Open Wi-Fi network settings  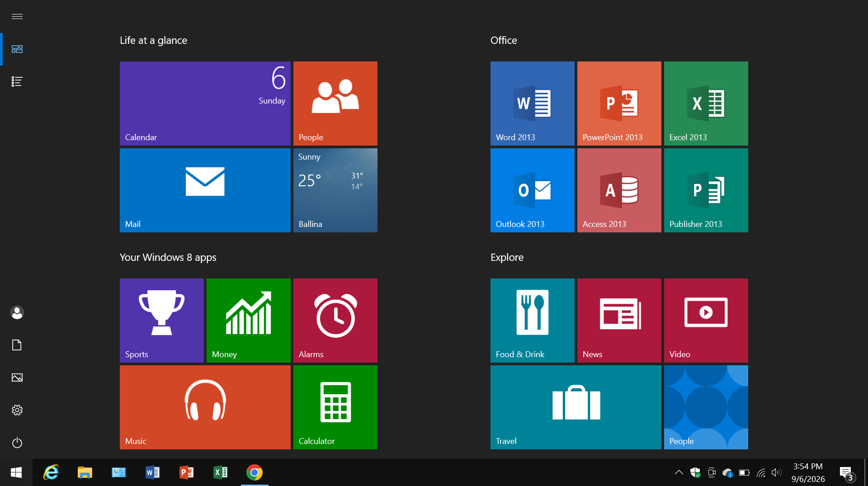(761, 472)
